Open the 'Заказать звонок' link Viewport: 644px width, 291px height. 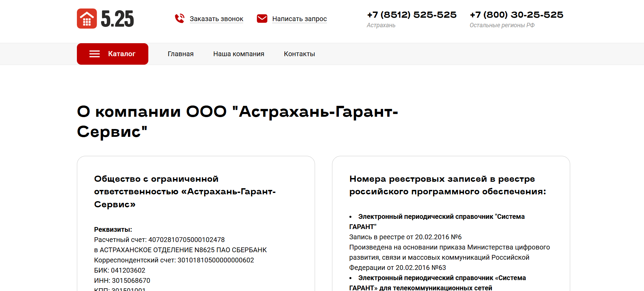pyautogui.click(x=216, y=19)
